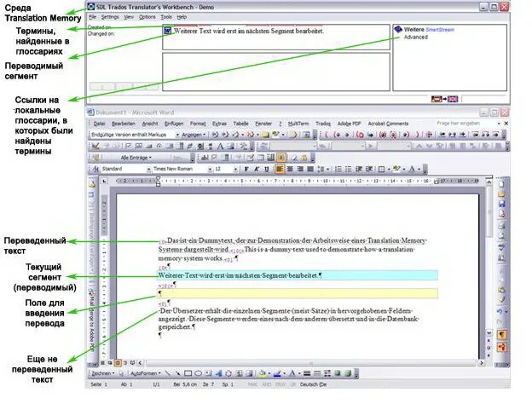Viewport: 532px width, 404px height.
Task: Open the Settings menu in Trados Workbench
Action: point(110,17)
